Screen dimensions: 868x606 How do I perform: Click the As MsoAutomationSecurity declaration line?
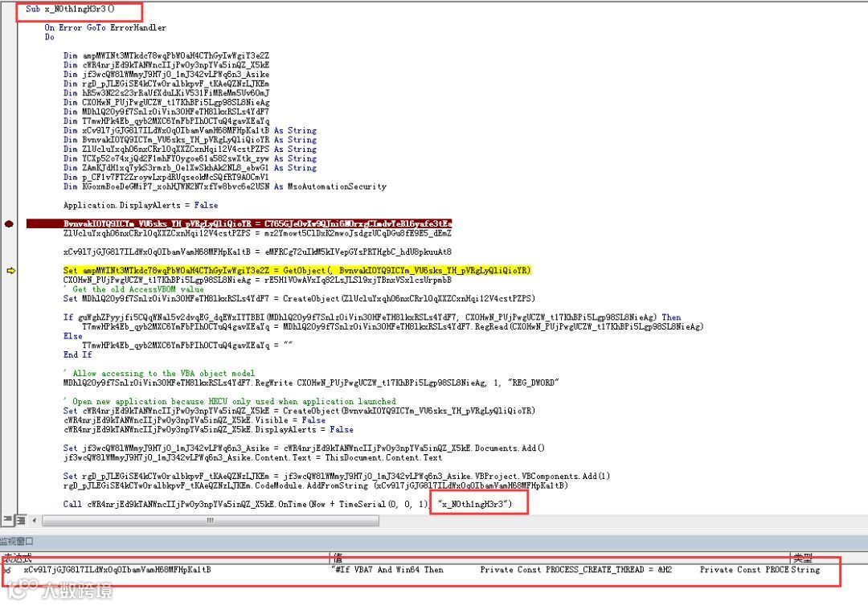[x=225, y=186]
